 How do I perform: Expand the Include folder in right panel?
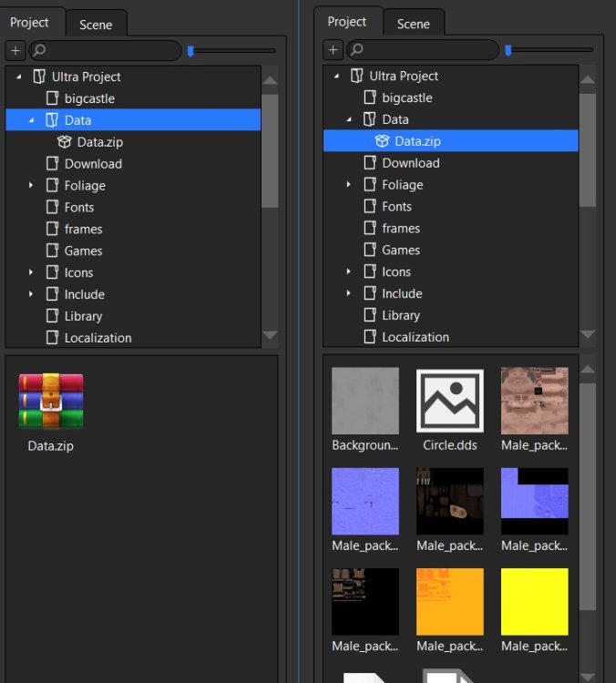(349, 294)
